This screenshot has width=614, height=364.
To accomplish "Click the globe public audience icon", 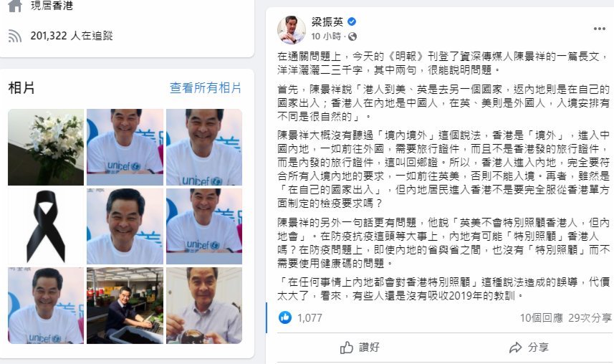I will (x=352, y=37).
